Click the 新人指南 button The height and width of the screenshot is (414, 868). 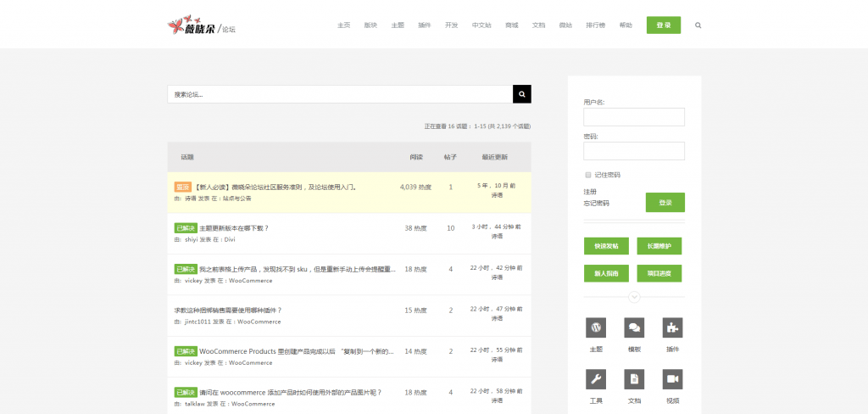pyautogui.click(x=606, y=273)
